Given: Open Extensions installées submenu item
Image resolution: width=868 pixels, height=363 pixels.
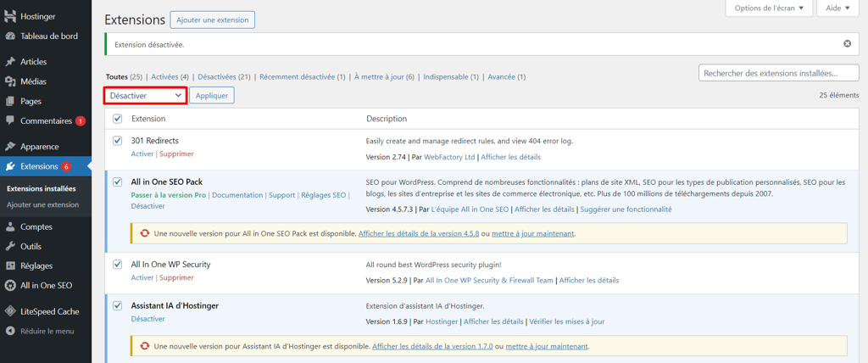Looking at the screenshot, I should point(42,188).
